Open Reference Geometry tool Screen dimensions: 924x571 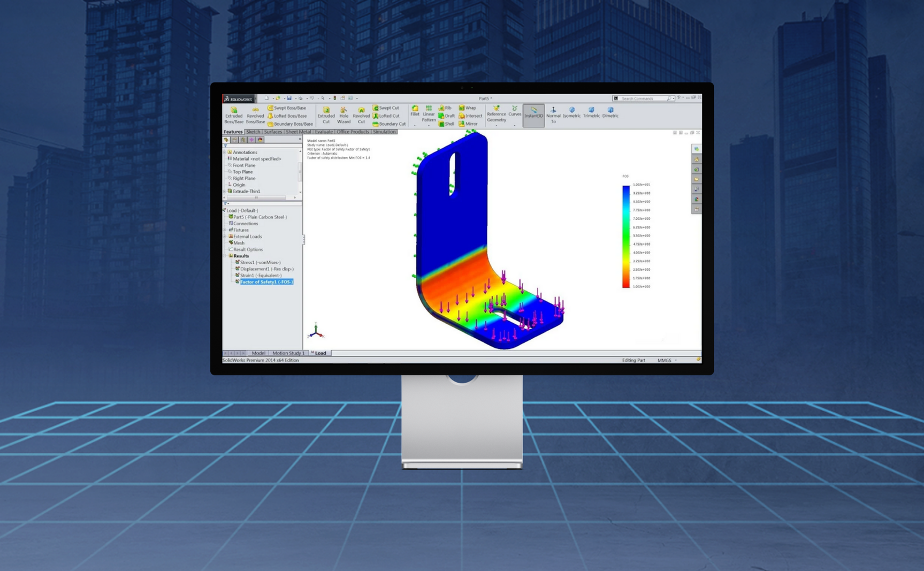click(496, 113)
